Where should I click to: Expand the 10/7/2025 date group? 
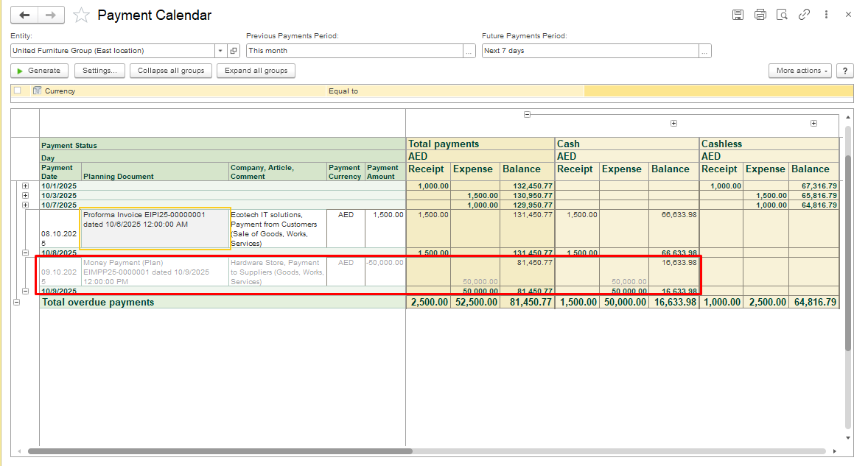[x=25, y=205]
